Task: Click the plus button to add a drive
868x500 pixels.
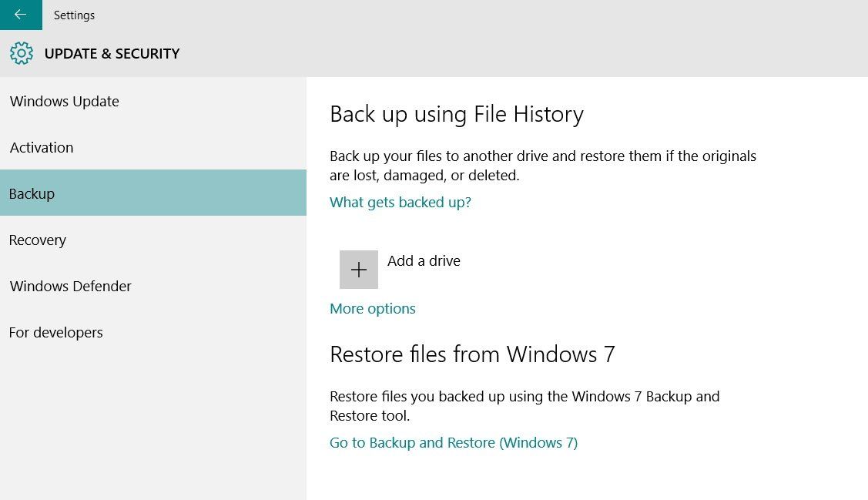Action: pos(359,270)
